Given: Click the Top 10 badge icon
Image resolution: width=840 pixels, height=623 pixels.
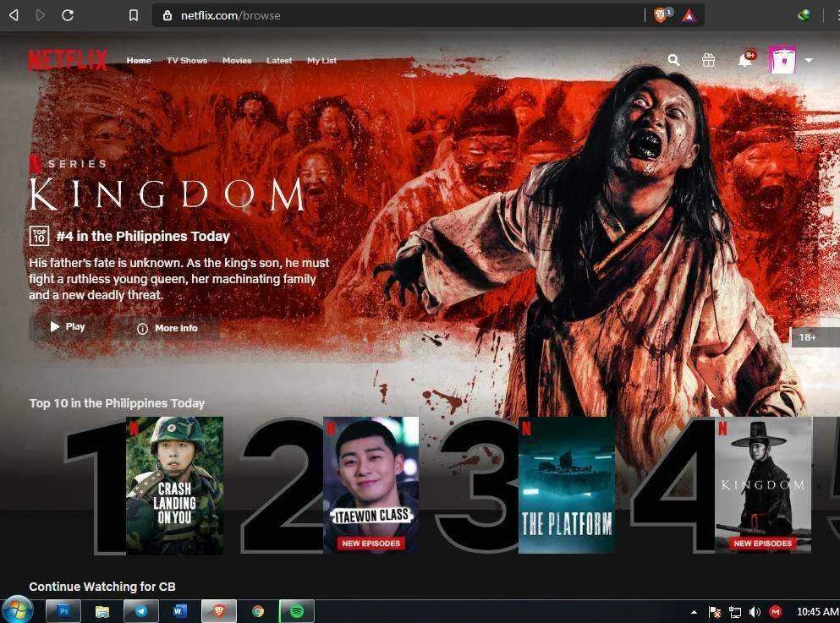Looking at the screenshot, I should click(39, 236).
